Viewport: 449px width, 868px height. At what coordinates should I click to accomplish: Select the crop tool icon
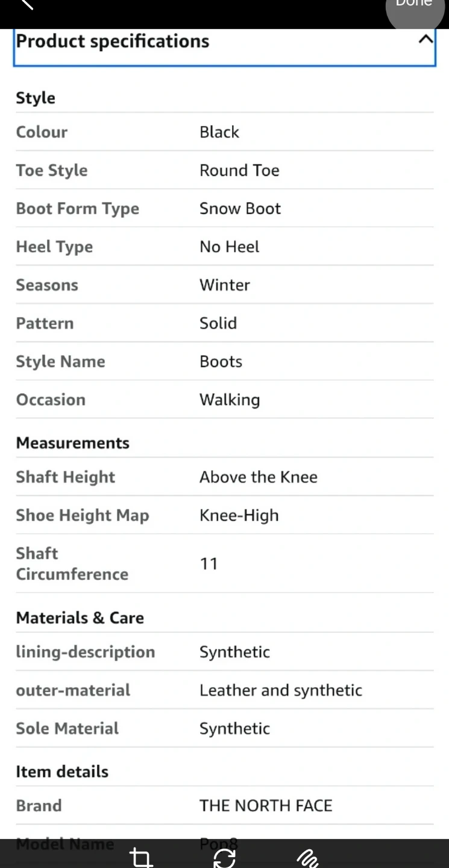[141, 857]
